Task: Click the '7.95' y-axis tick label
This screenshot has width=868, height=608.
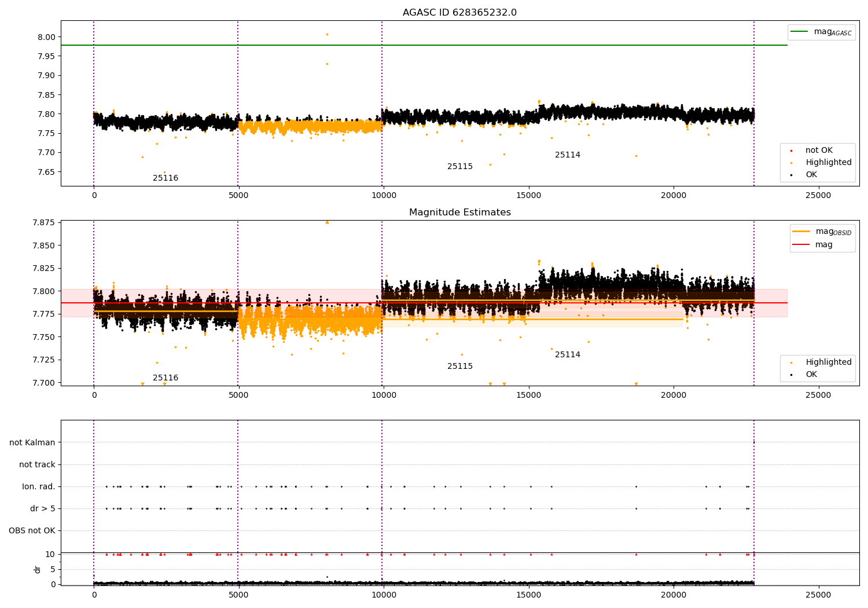Action: 47,56
